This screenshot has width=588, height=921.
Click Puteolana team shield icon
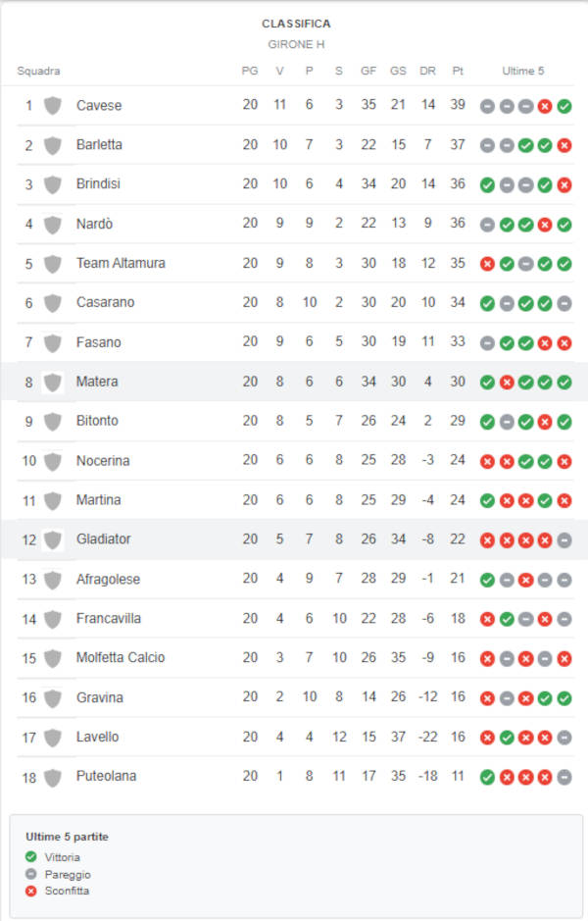(53, 777)
